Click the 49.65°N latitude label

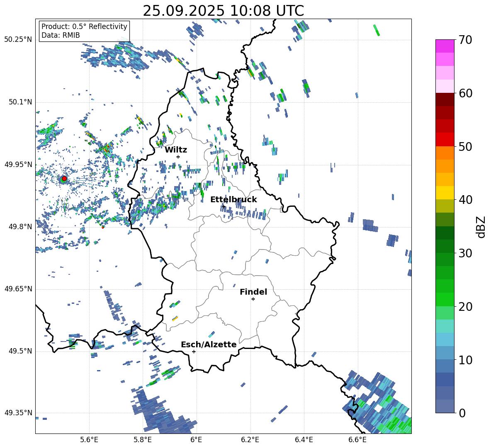(18, 289)
